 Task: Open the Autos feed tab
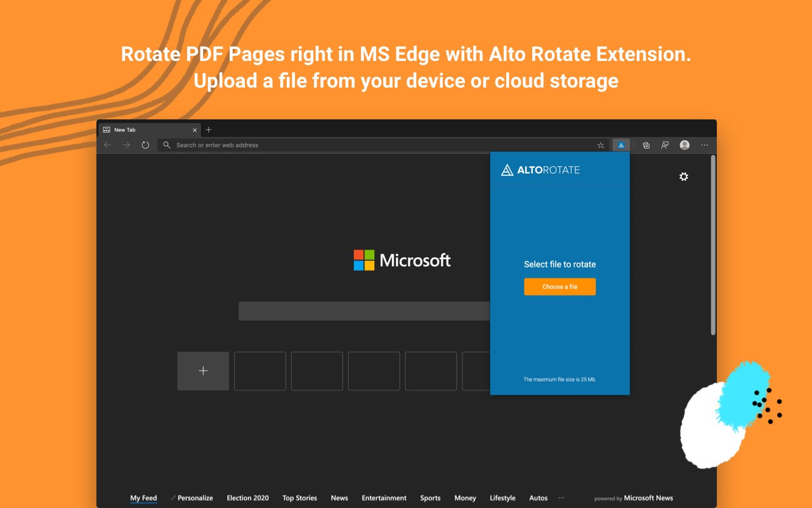tap(538, 498)
